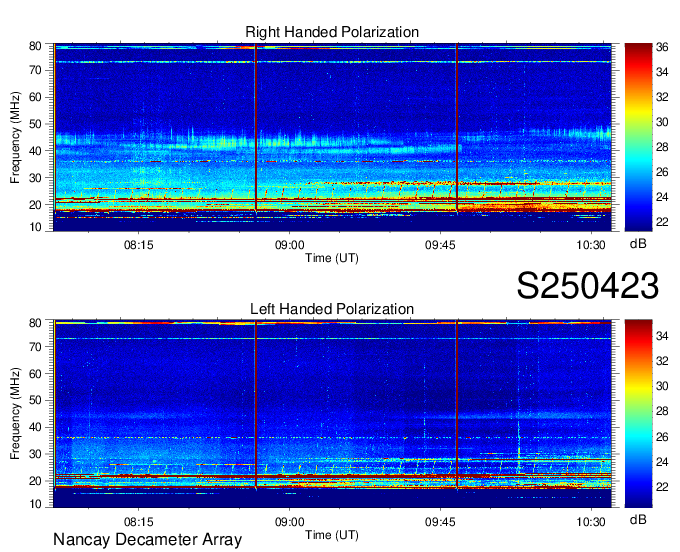Image resolution: width=680 pixels, height=552 pixels.
Task: Click the Left Handed Polarization title
Action: [332, 309]
